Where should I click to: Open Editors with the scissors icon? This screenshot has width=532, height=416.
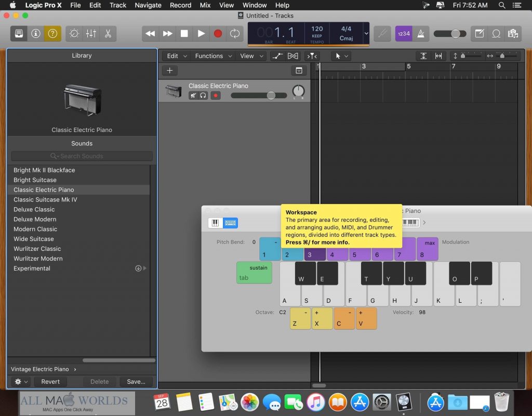[108, 34]
